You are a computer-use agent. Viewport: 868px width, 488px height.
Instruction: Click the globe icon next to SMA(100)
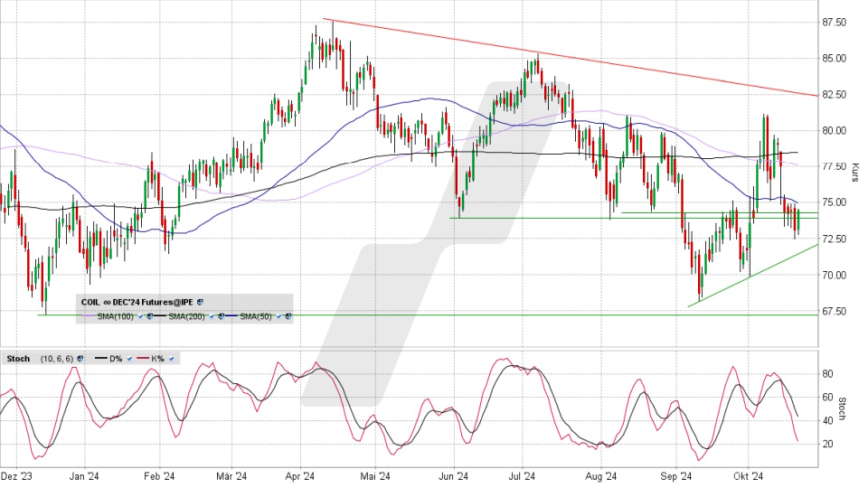coord(149,316)
